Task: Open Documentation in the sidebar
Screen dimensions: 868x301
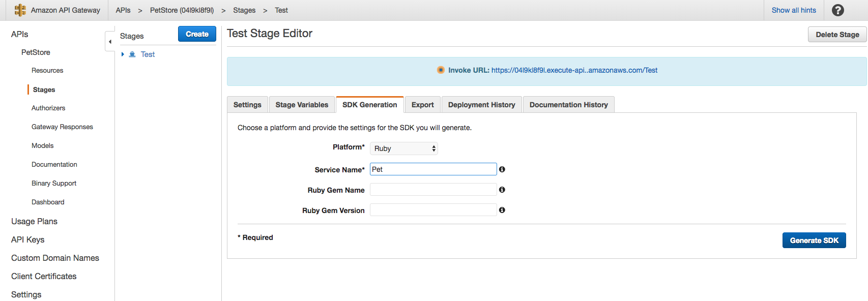Action: click(54, 165)
